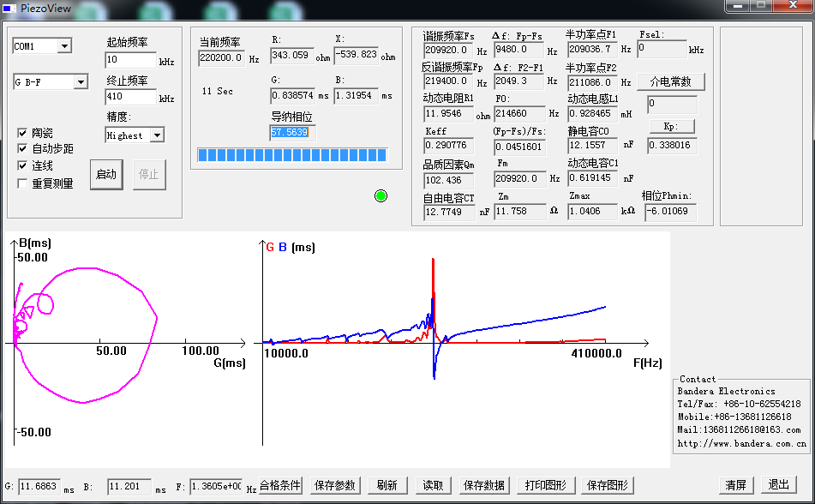Open the Highest precision dropdown
Viewport: 815px width, 504px height.
[157, 135]
